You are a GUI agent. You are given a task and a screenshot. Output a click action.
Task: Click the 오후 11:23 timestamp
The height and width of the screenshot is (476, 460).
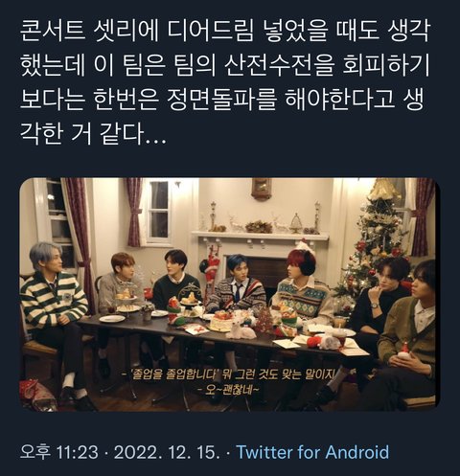[x=59, y=452]
